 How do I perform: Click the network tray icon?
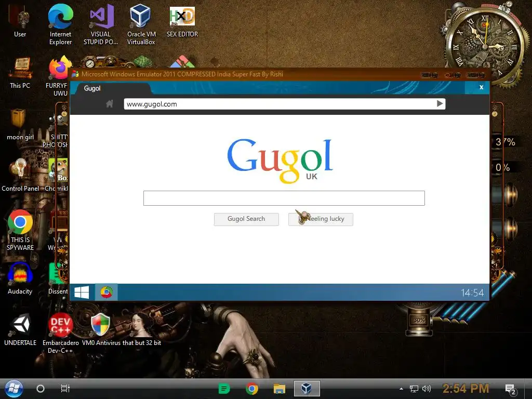(x=414, y=389)
